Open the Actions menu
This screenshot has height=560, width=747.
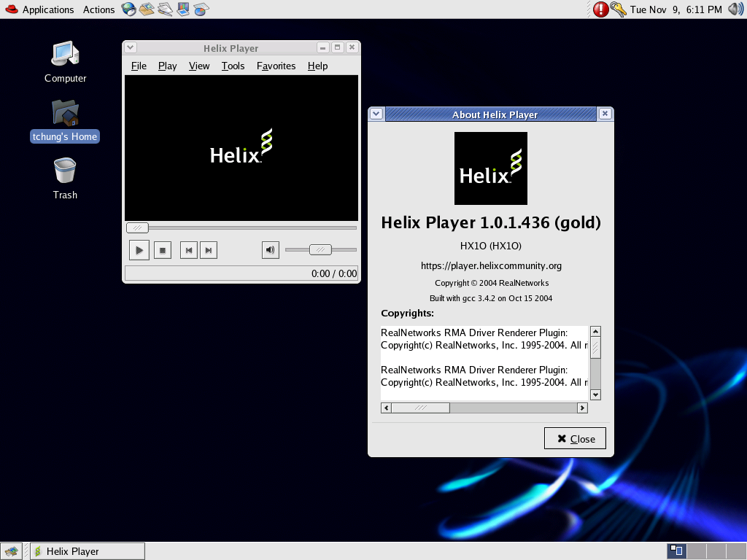[x=98, y=9]
